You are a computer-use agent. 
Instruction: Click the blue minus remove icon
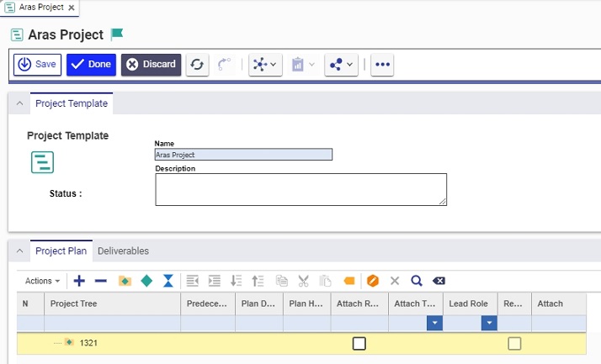tap(101, 281)
